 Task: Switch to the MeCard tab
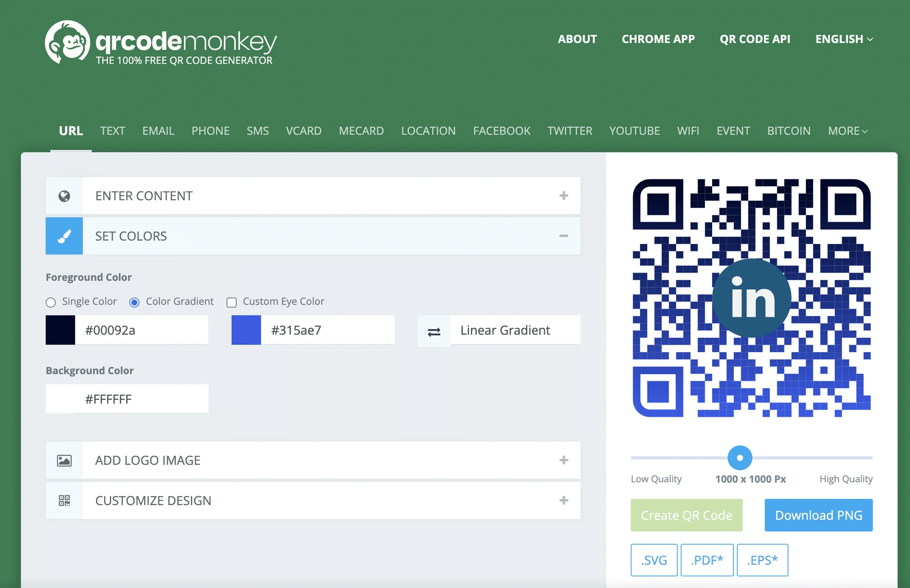tap(361, 131)
